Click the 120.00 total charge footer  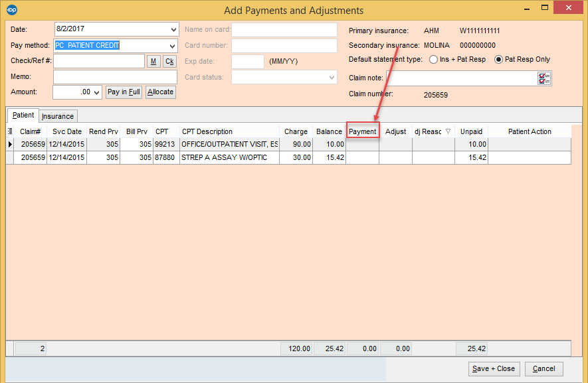click(x=296, y=348)
